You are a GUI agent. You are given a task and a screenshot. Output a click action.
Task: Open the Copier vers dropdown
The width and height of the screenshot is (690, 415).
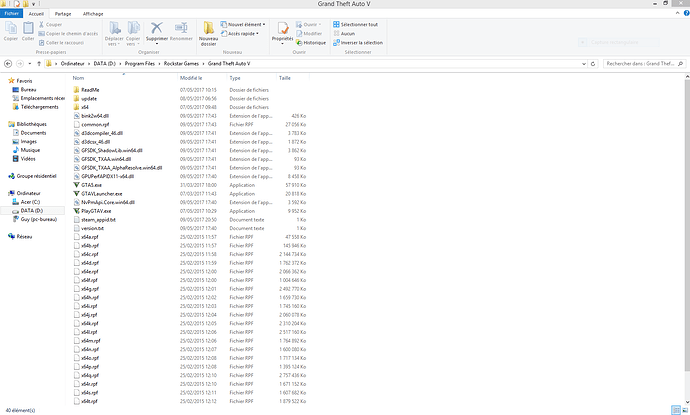pos(133,34)
